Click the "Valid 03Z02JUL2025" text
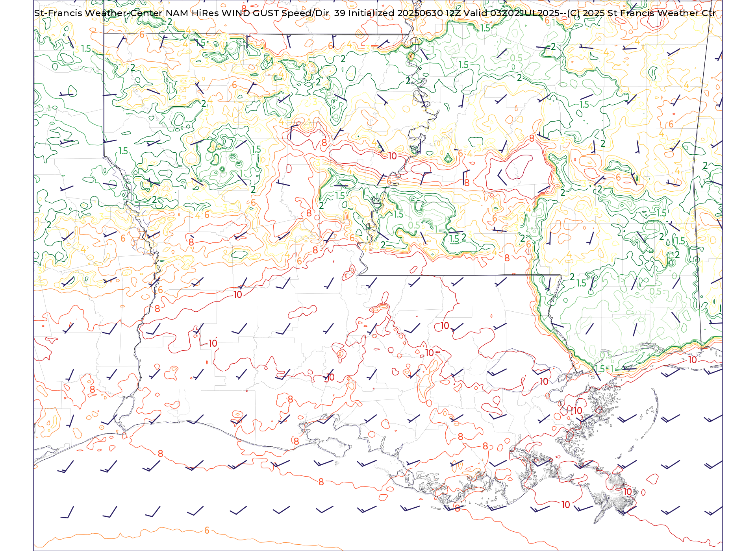This screenshot has height=551, width=756. click(x=511, y=13)
